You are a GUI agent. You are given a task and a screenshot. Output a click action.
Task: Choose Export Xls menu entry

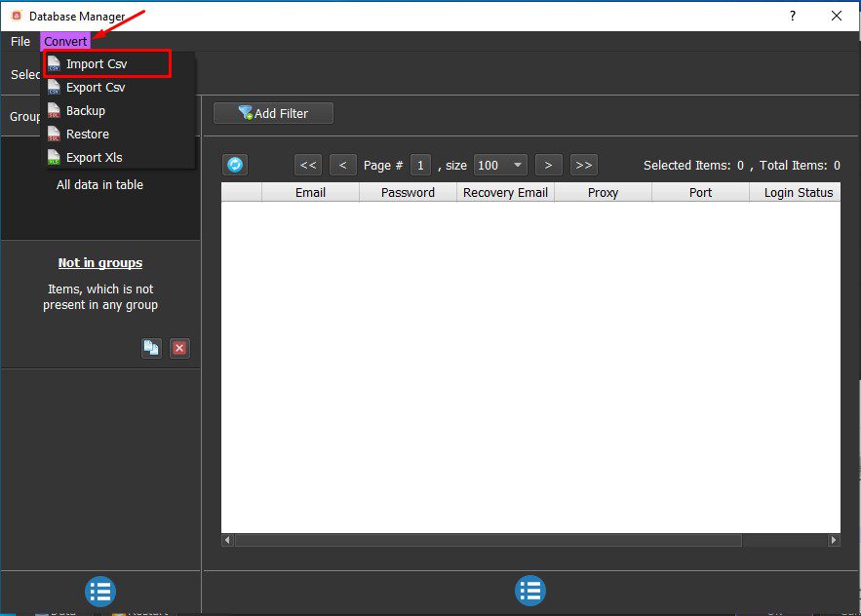point(118,158)
